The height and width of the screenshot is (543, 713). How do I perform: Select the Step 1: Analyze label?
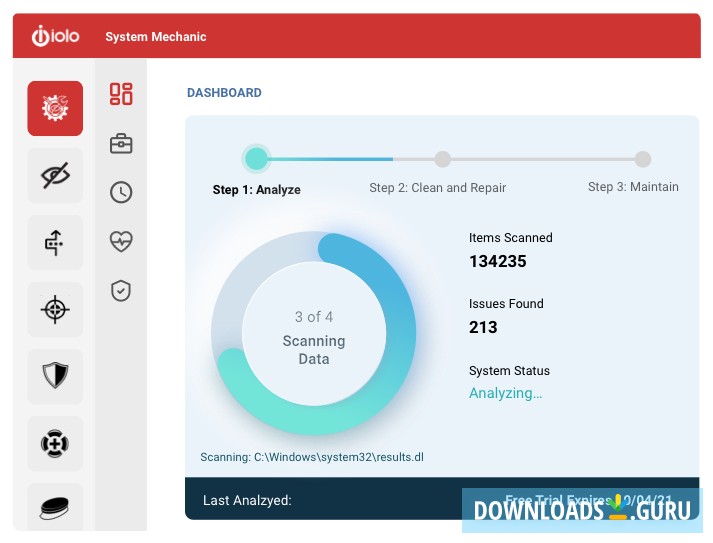pos(256,190)
